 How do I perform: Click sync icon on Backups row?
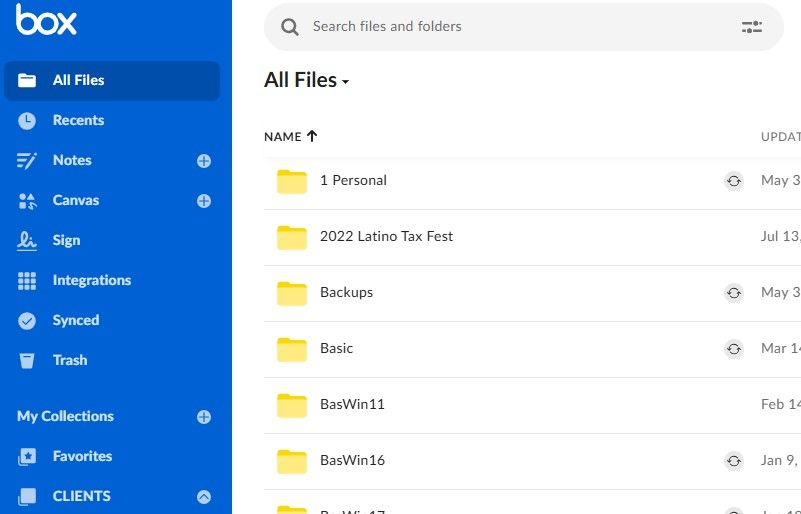(x=734, y=293)
